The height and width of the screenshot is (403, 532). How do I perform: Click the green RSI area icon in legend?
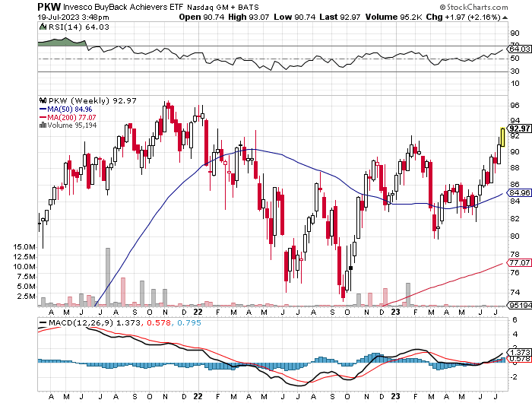pos(43,27)
